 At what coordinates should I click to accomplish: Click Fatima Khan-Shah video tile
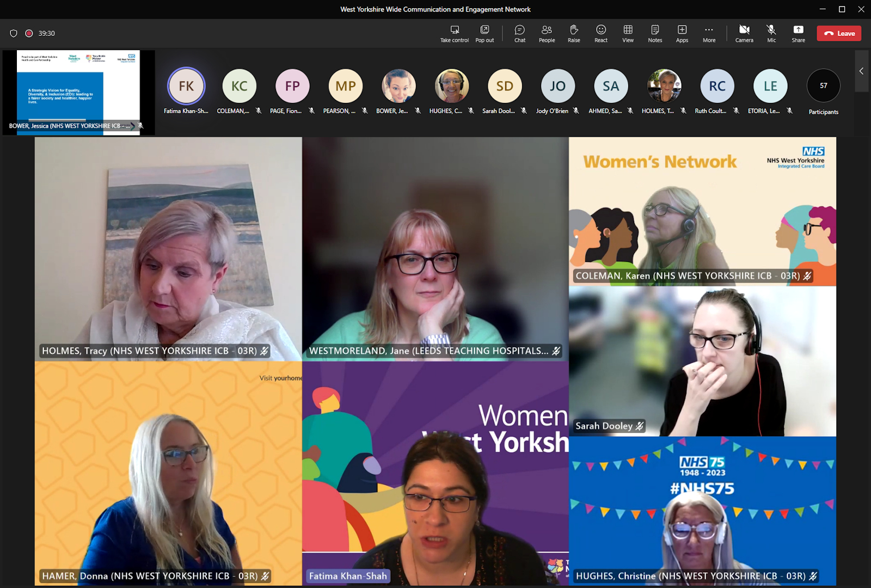[x=436, y=474]
